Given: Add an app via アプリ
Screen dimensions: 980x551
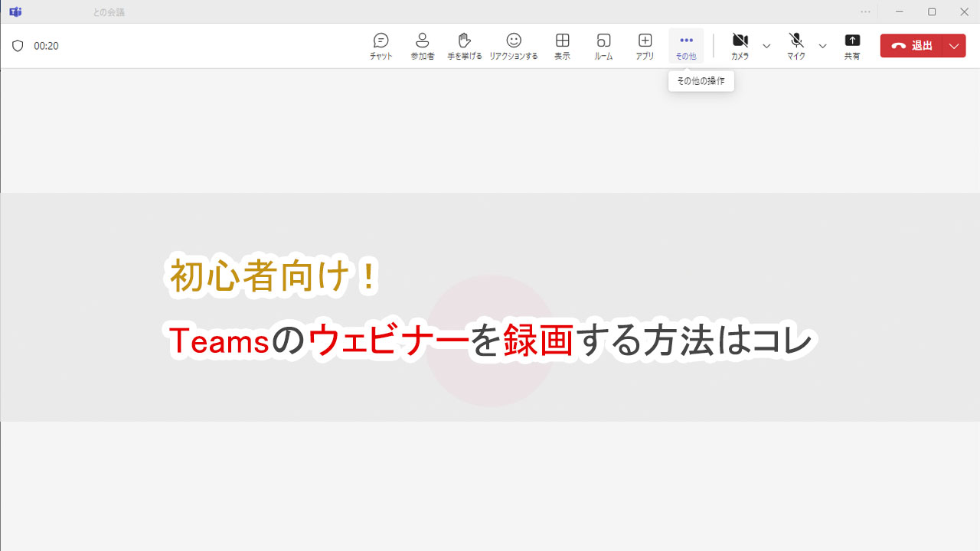Looking at the screenshot, I should tap(645, 45).
